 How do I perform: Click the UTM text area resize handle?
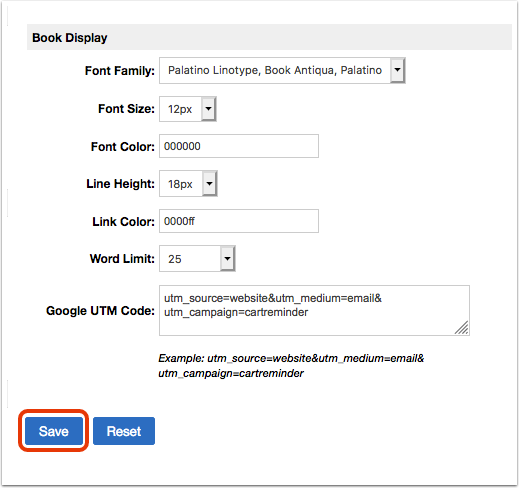[462, 328]
